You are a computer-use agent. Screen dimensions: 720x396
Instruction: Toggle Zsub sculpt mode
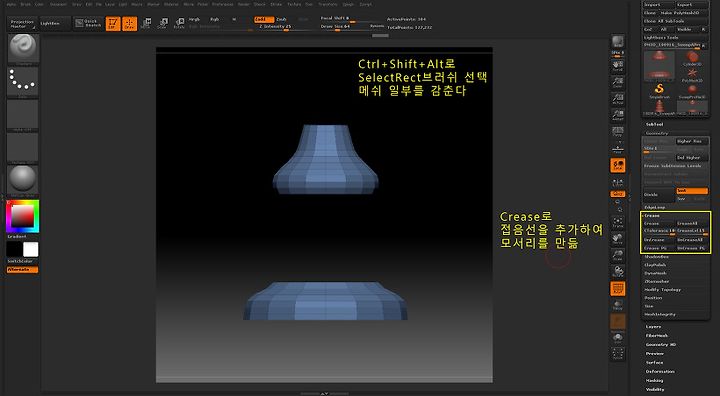point(281,19)
